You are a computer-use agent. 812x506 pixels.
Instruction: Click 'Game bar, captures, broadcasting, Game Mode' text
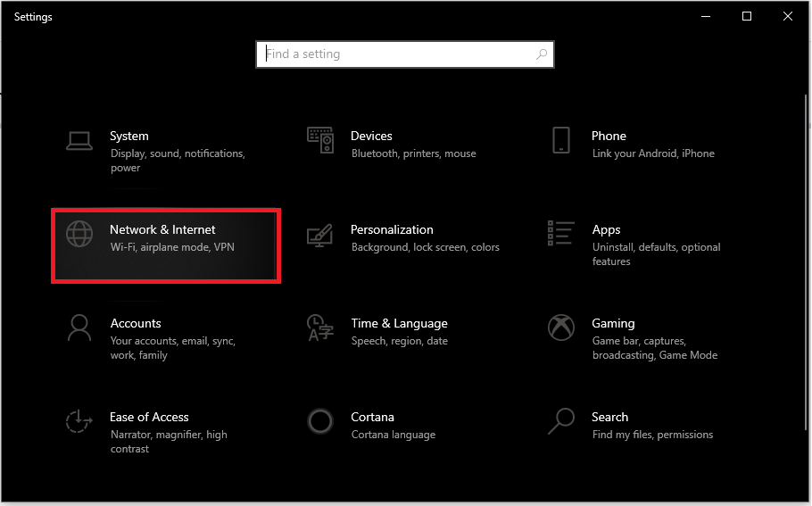pyautogui.click(x=655, y=348)
